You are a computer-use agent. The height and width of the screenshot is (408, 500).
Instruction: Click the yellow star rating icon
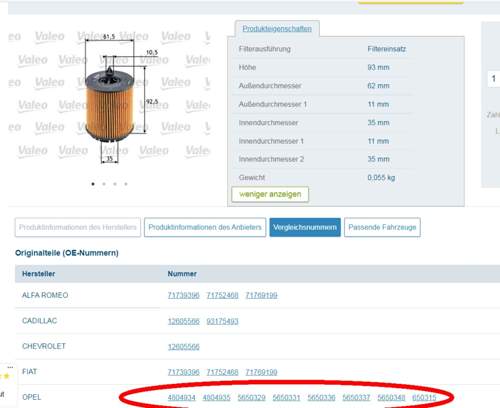click(x=6, y=376)
